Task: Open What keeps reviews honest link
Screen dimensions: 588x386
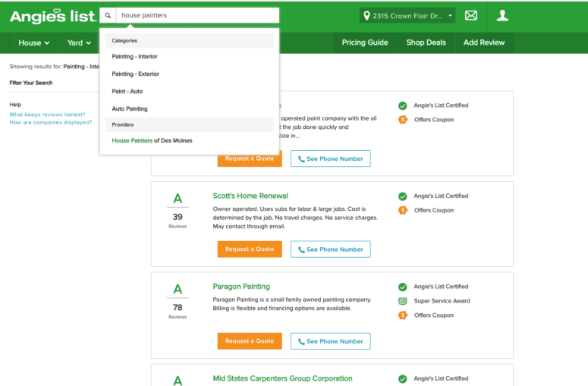Action: pyautogui.click(x=47, y=115)
